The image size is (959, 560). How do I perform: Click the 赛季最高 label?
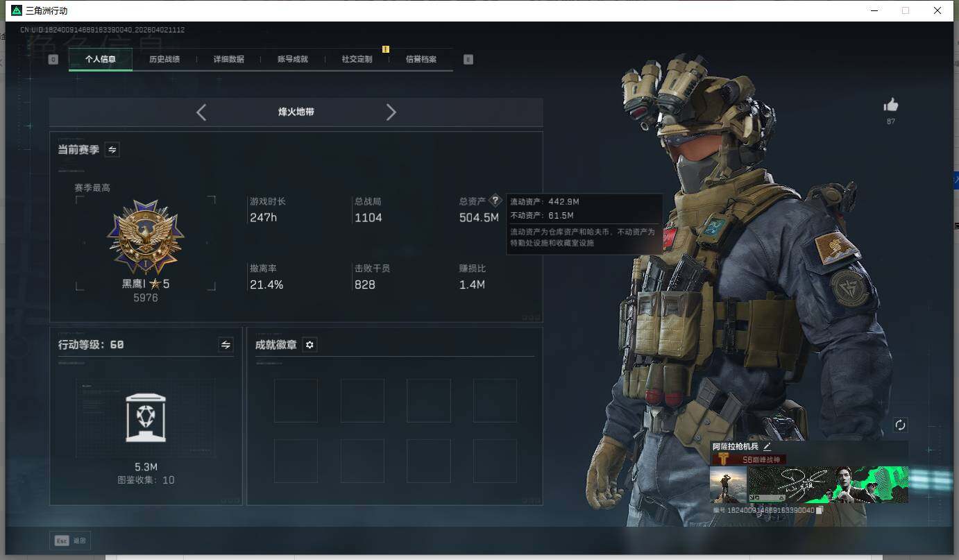92,188
